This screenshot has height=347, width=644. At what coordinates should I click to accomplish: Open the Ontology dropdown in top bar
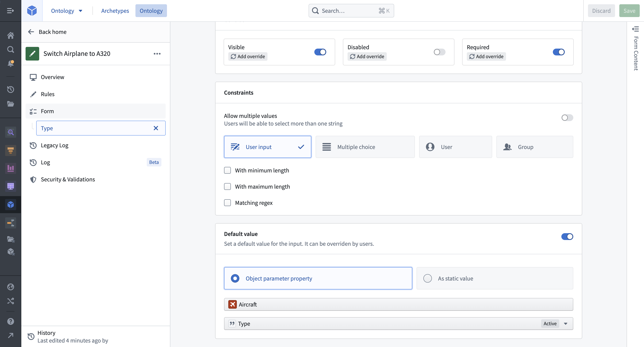pos(66,10)
